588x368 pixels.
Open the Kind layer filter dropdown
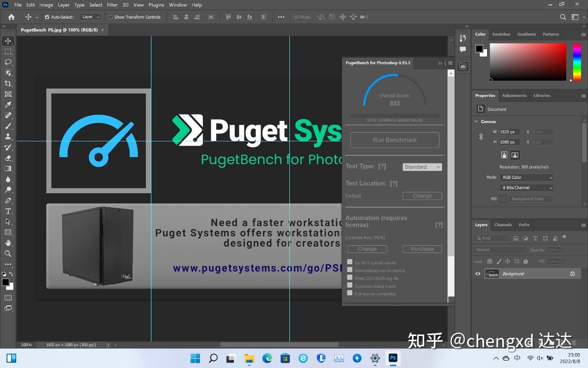(x=491, y=238)
